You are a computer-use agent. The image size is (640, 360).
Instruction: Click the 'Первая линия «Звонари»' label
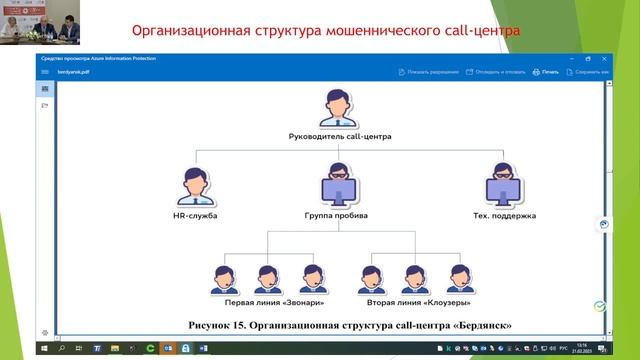274,303
